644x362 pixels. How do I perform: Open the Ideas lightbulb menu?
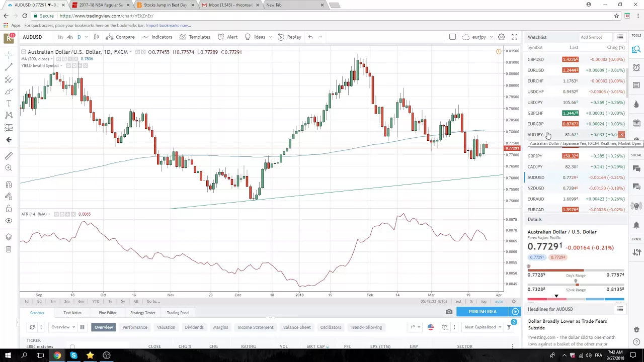click(x=255, y=37)
